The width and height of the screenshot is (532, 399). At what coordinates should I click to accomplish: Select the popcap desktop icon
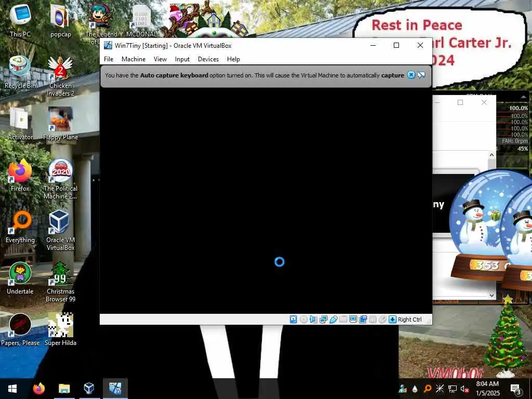60,20
